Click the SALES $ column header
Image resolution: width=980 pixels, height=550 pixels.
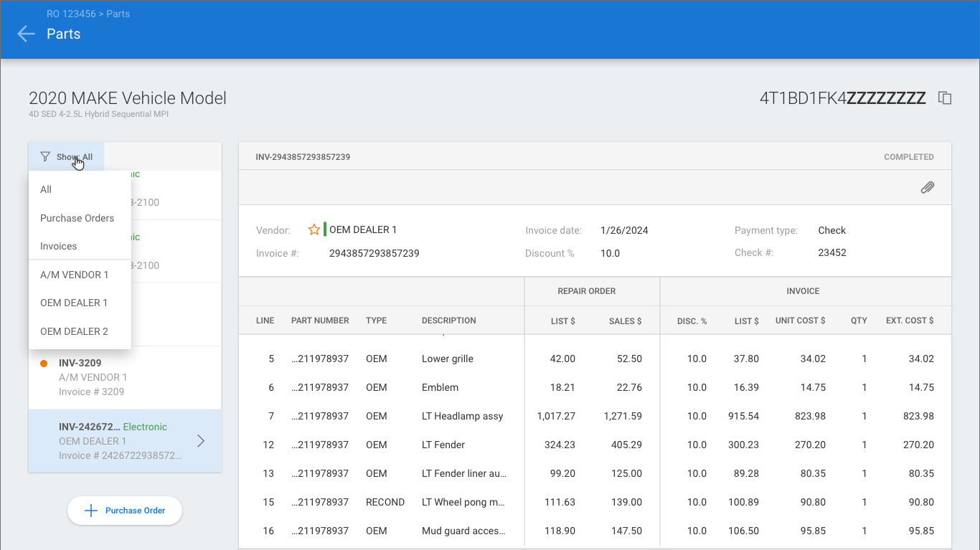(626, 321)
